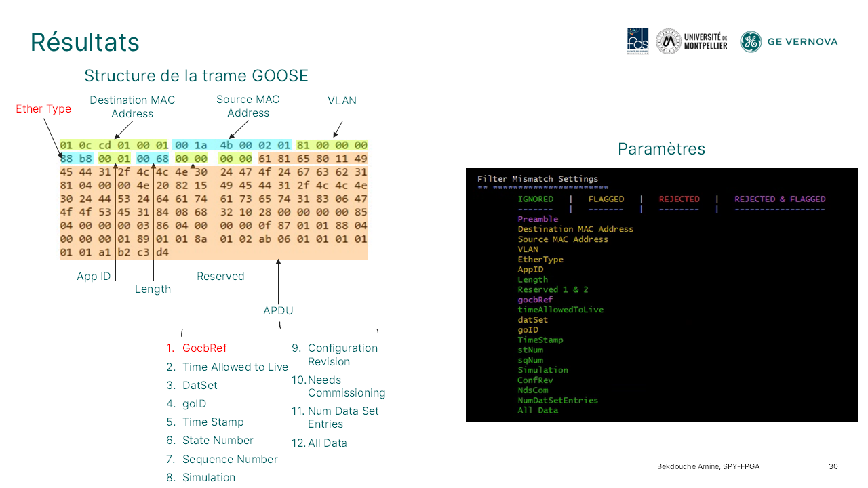Click the VLAN label above the hex dump
868x488 pixels.
point(342,100)
